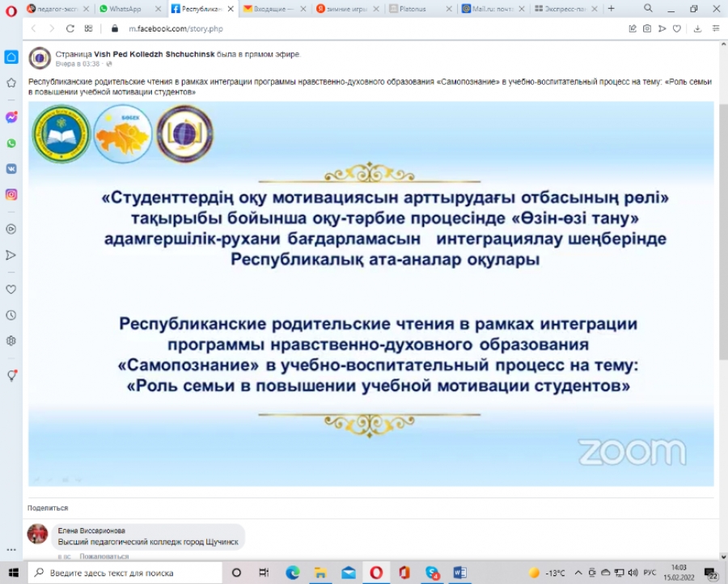
Task: Open lightbulb tips icon in sidebar
Action: 11,375
